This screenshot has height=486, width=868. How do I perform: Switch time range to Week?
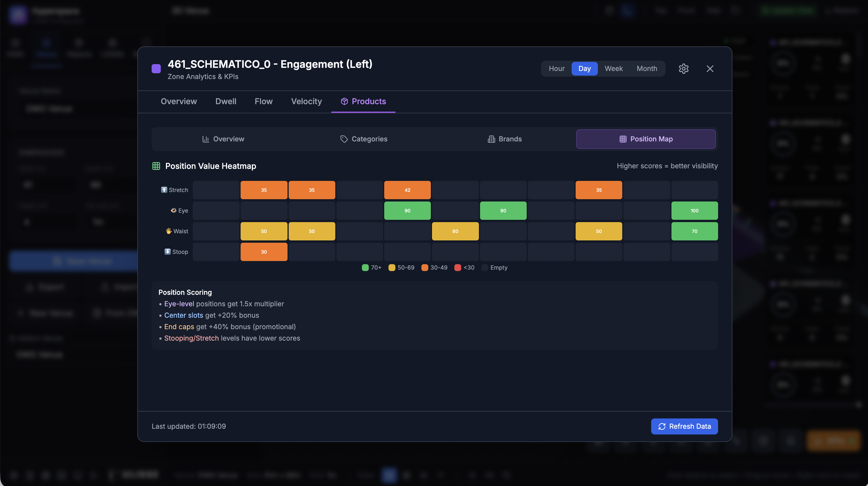(x=614, y=68)
